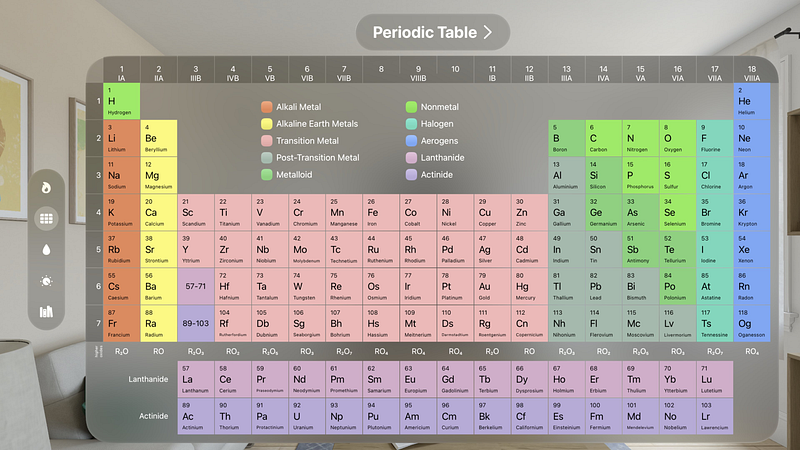Select the Mercury element cell
The image size is (800, 450).
point(529,286)
